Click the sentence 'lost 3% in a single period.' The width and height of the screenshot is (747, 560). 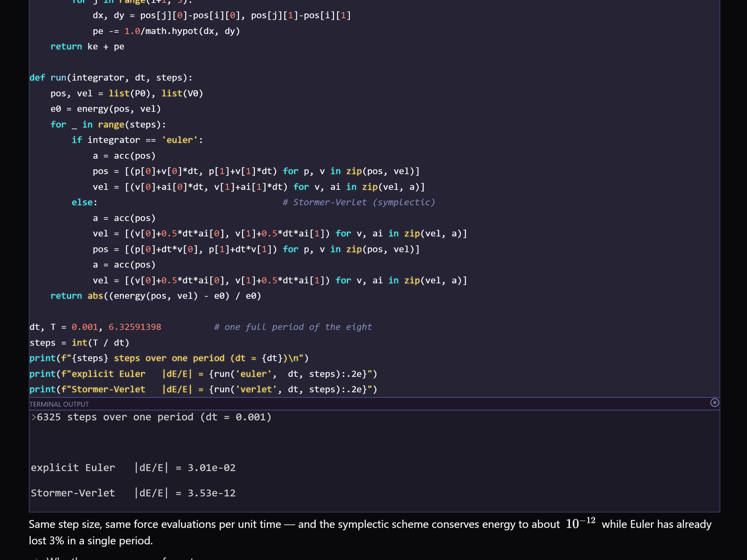(91, 541)
